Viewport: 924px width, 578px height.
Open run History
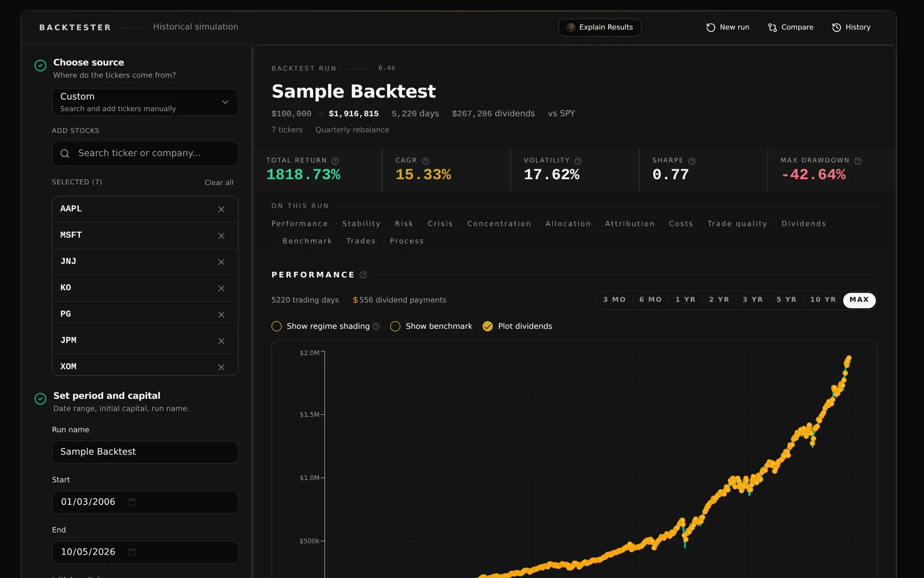click(x=851, y=28)
